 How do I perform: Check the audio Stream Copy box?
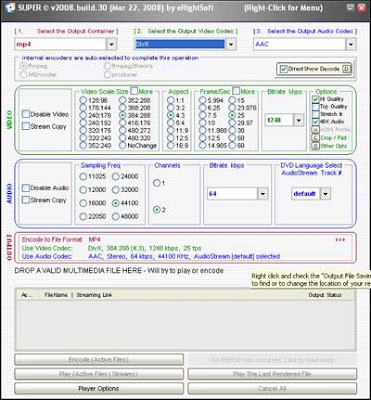tap(26, 200)
